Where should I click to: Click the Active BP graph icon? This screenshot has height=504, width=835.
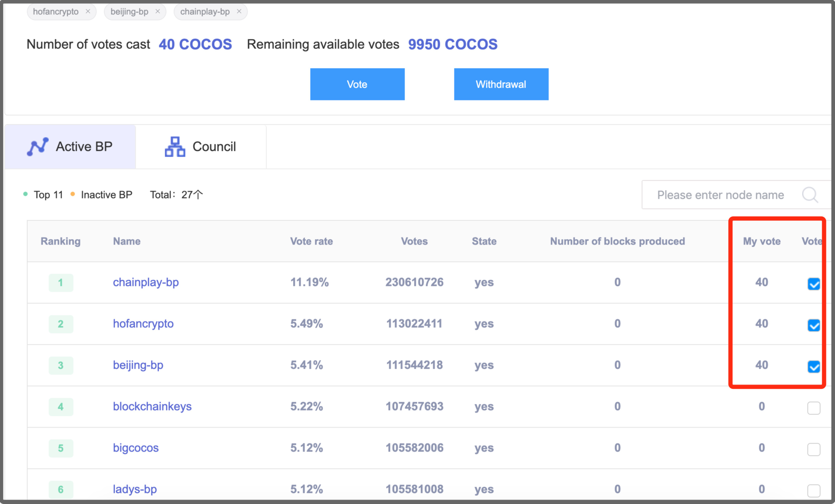tap(38, 147)
